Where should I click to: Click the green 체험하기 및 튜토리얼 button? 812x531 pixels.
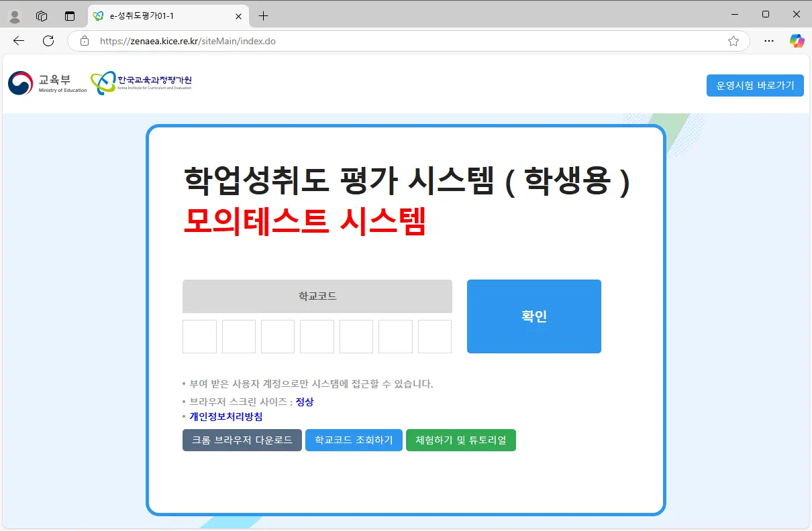[x=461, y=440]
